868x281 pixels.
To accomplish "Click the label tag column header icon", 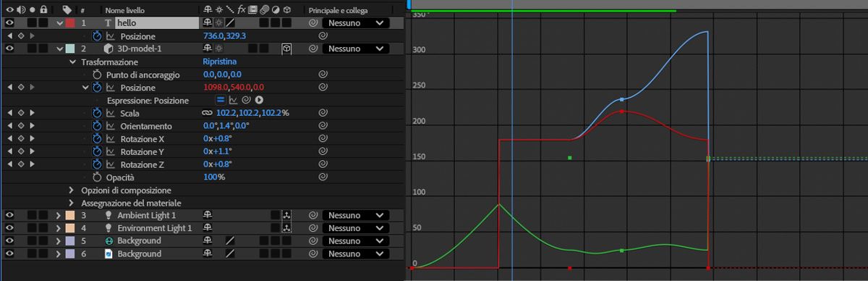I will [67, 10].
